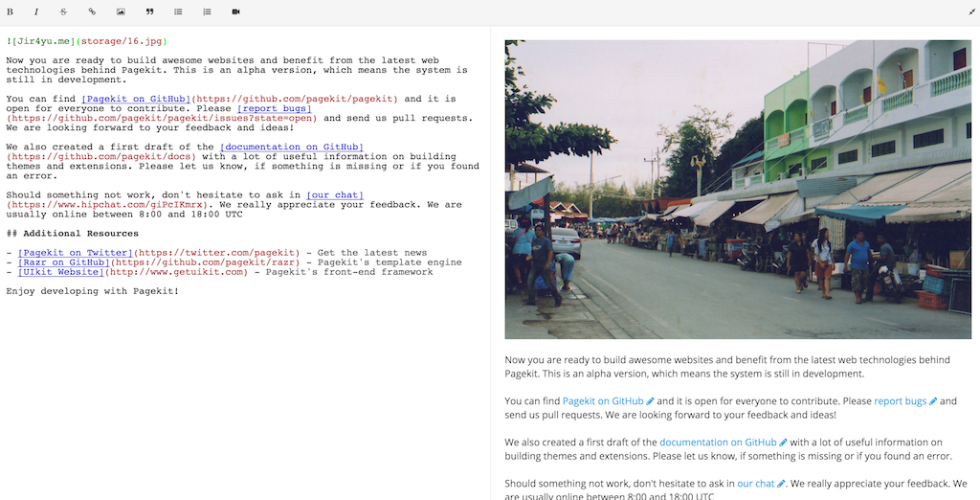
Task: Click the [Pagekit on Twitter] markdown link text
Action: coord(75,253)
